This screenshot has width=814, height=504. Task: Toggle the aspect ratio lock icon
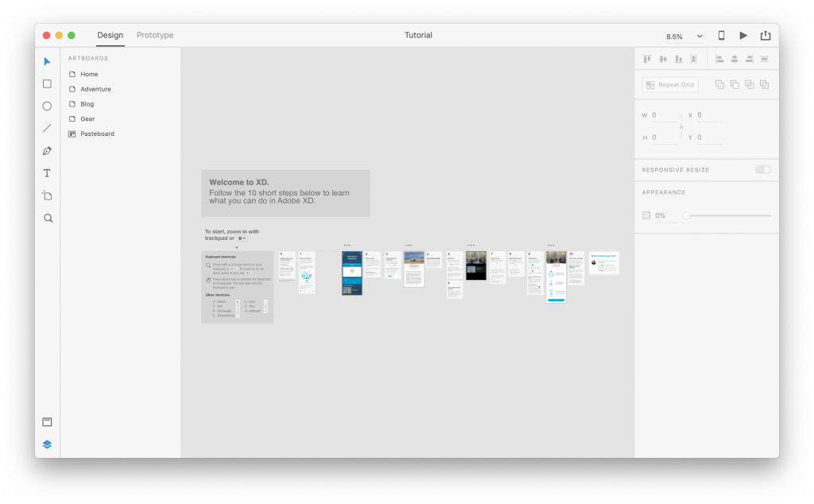tap(681, 126)
